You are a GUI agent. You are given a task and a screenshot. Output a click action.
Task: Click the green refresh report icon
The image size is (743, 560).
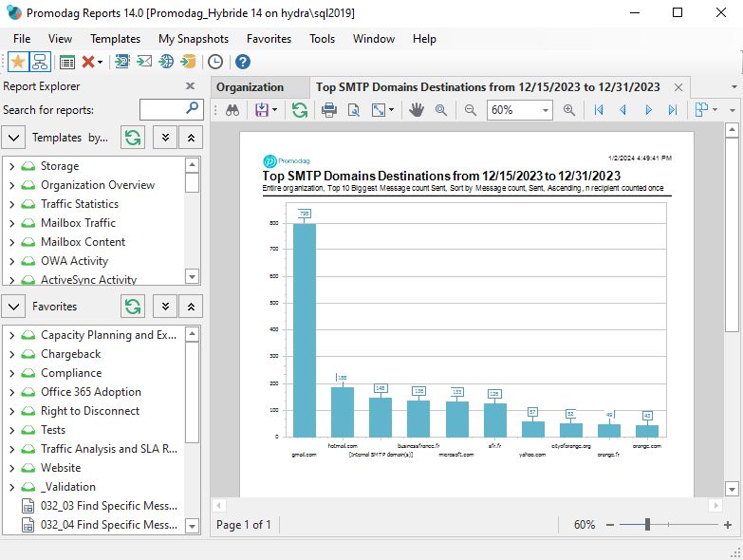point(300,110)
